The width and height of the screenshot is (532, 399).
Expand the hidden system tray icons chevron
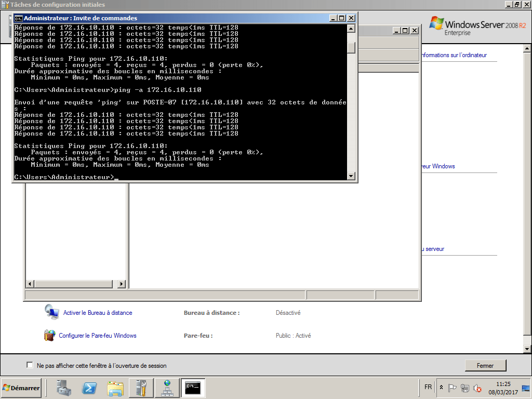pyautogui.click(x=441, y=387)
